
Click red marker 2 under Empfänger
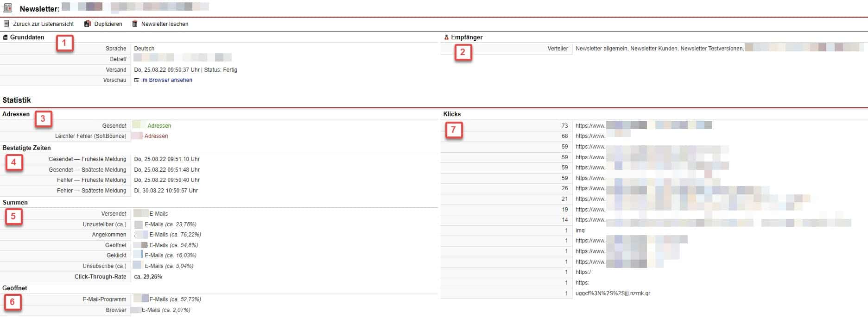coord(463,52)
